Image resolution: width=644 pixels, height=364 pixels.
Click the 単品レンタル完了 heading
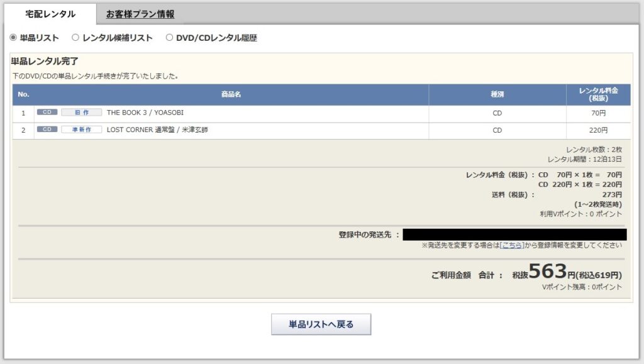45,62
